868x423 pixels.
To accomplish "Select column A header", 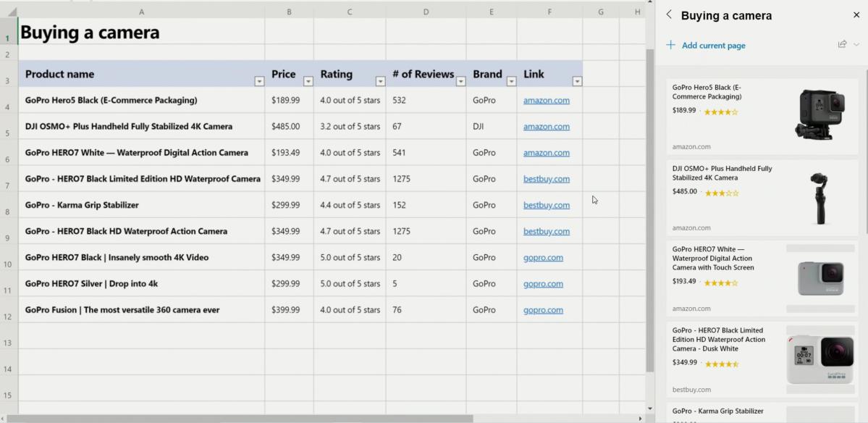I will (x=142, y=12).
